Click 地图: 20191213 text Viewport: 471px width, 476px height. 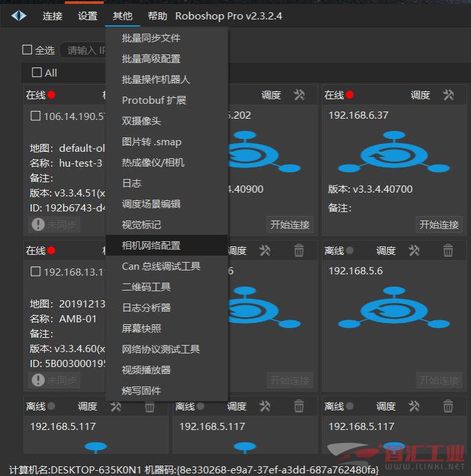(x=67, y=304)
